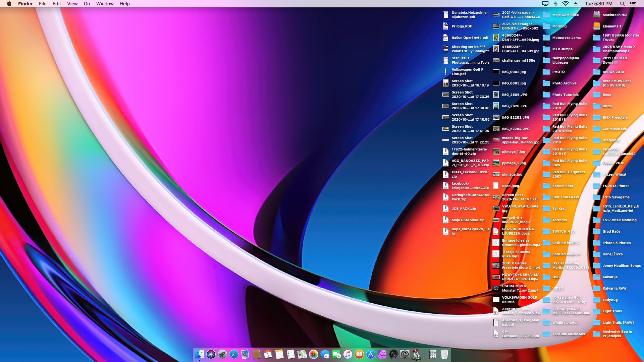
Task: Open the AirPlay display menu
Action: tap(545, 4)
